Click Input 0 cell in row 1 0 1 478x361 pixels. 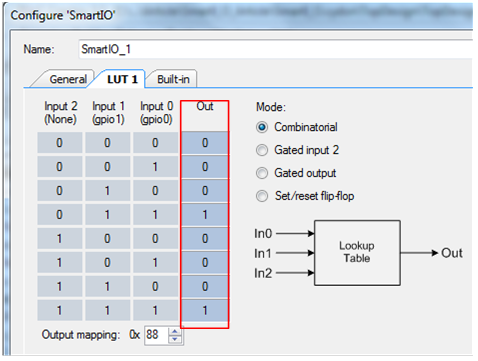(x=155, y=263)
